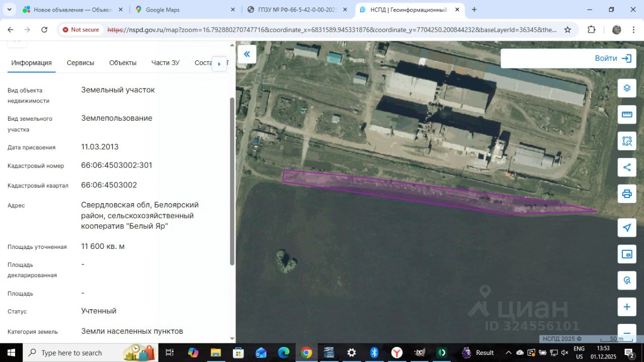Print the map
The width and height of the screenshot is (644, 362).
(627, 194)
